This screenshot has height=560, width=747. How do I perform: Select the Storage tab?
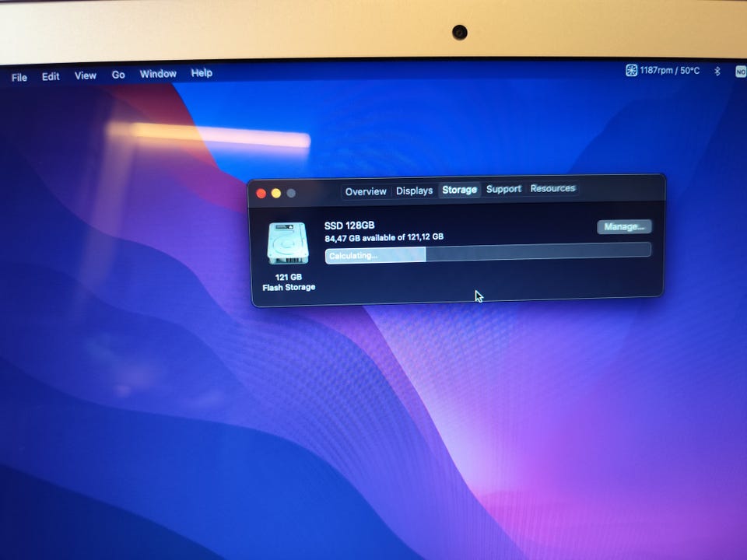[459, 190]
